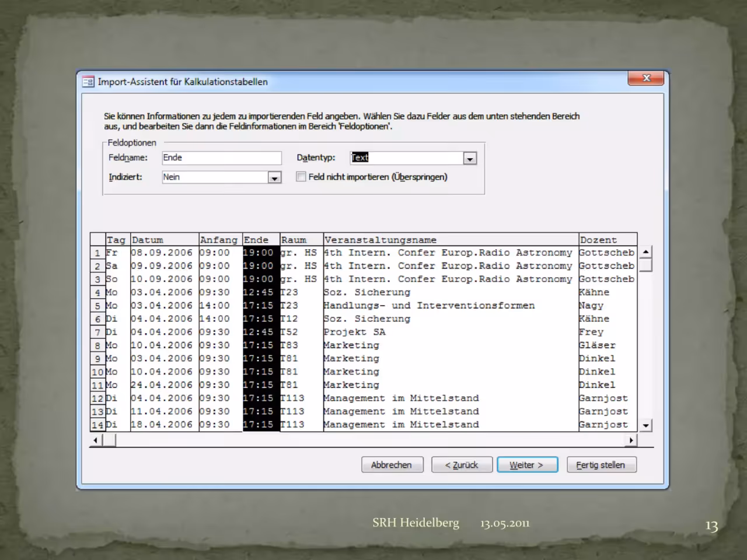Select the Raum column header
747x560 pixels.
[x=301, y=240]
